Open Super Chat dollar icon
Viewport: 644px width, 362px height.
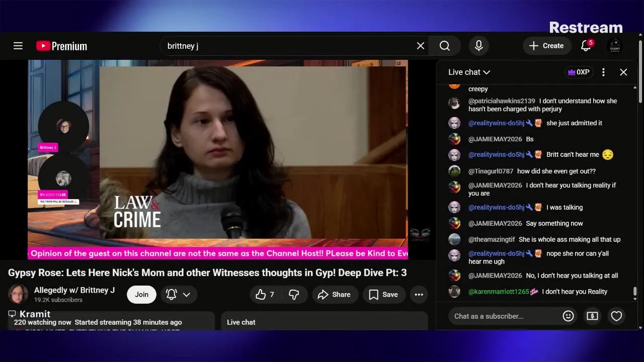[592, 316]
